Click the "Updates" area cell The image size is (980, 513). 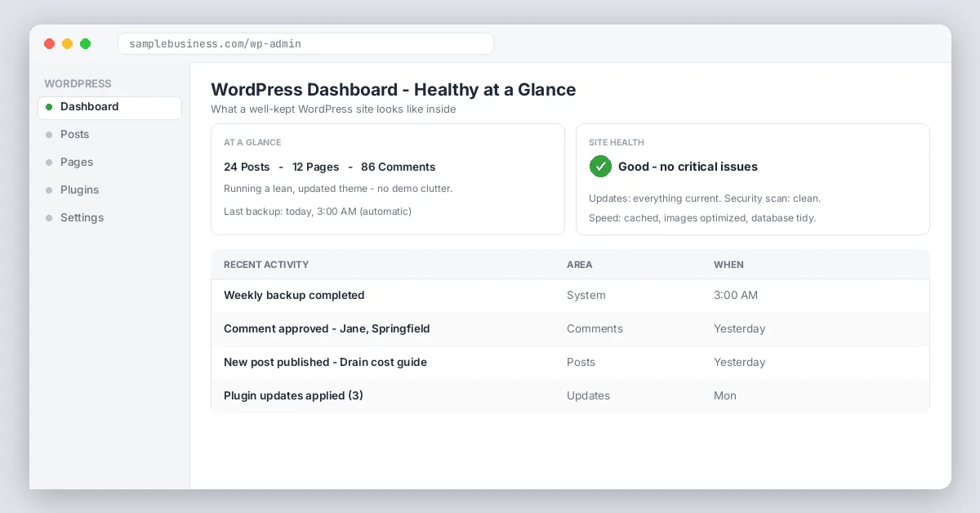[588, 396]
